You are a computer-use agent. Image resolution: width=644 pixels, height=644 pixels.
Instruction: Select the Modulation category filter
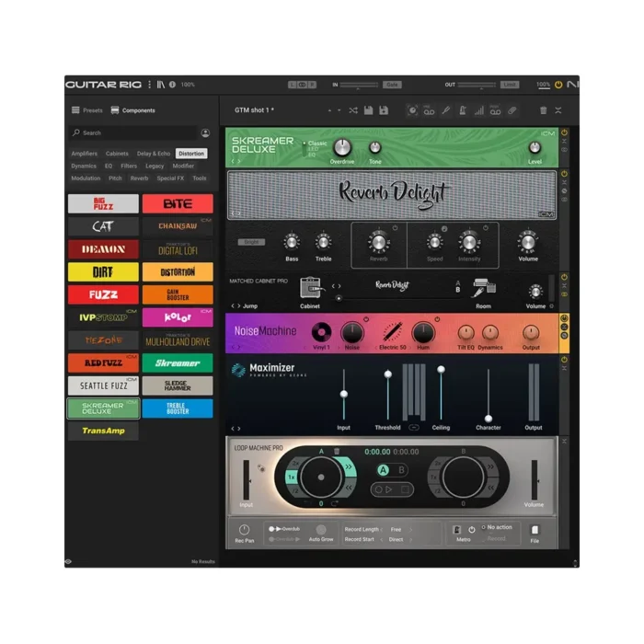click(86, 178)
